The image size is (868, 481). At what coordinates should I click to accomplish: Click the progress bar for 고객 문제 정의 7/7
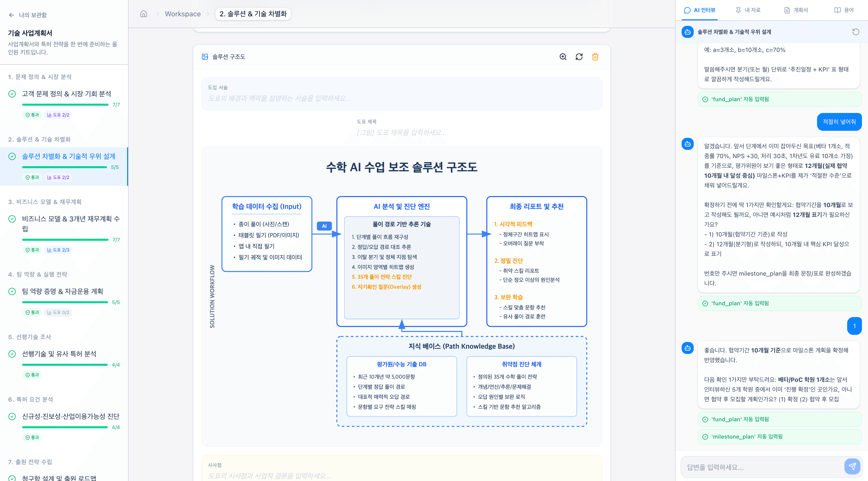[x=65, y=105]
